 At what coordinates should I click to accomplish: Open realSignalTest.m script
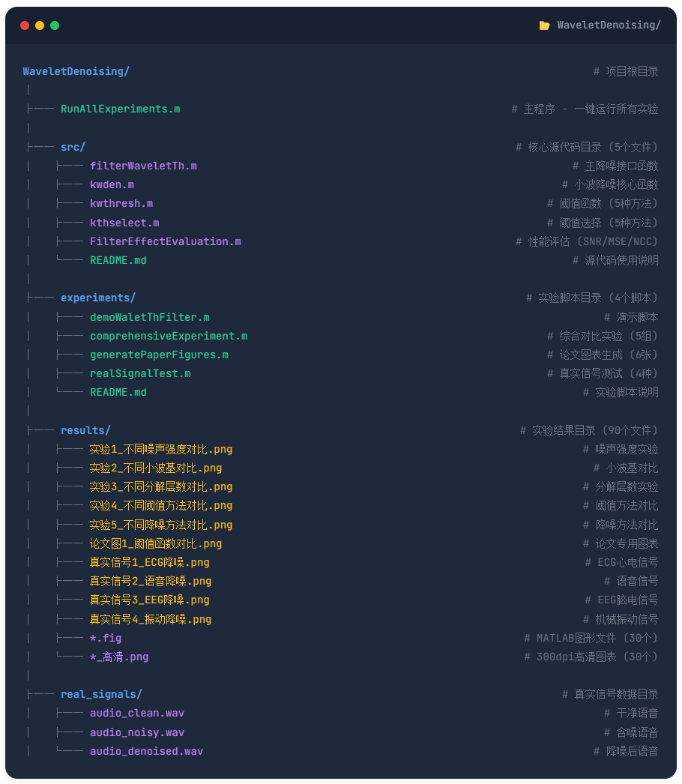140,373
